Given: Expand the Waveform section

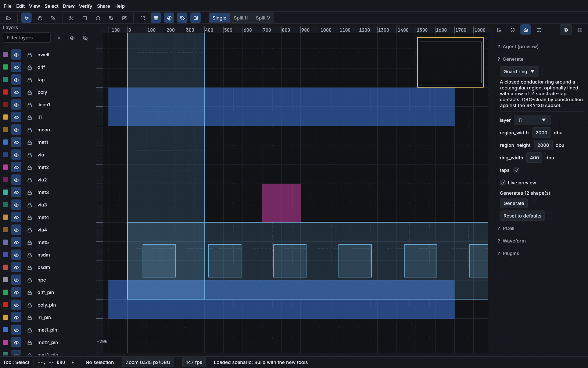Looking at the screenshot, I should (x=514, y=241).
